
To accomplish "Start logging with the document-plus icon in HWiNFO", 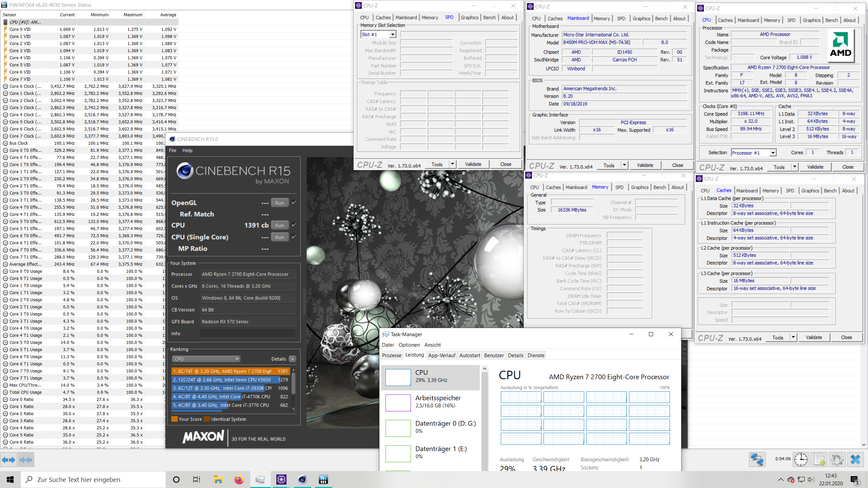I will point(819,460).
